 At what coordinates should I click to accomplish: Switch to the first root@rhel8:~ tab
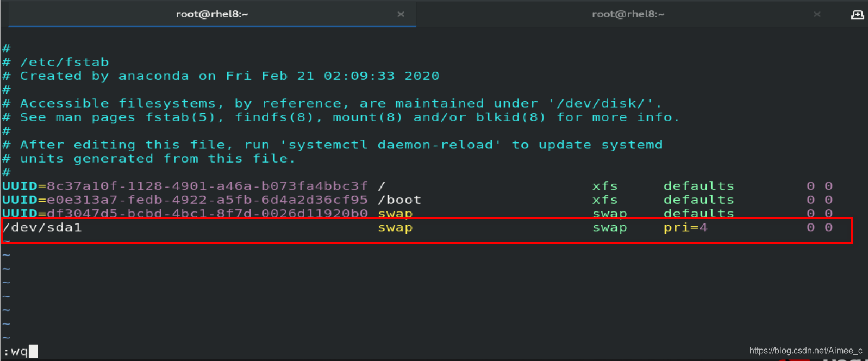(x=212, y=14)
